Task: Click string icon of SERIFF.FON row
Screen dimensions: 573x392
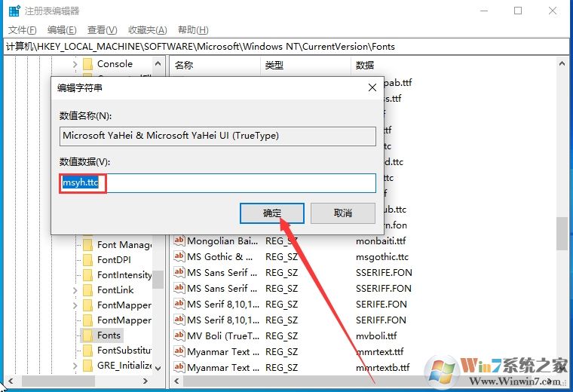Action: click(x=179, y=320)
